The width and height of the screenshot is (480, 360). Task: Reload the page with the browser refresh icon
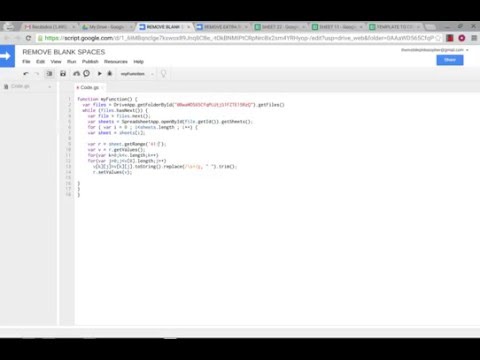pyautogui.click(x=28, y=38)
